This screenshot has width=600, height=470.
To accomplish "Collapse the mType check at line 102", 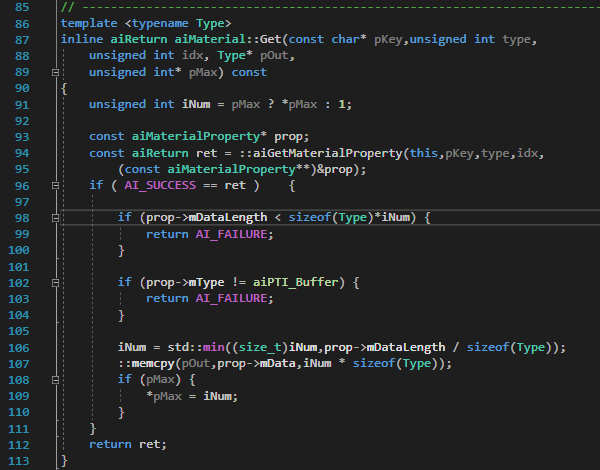I will (x=55, y=283).
